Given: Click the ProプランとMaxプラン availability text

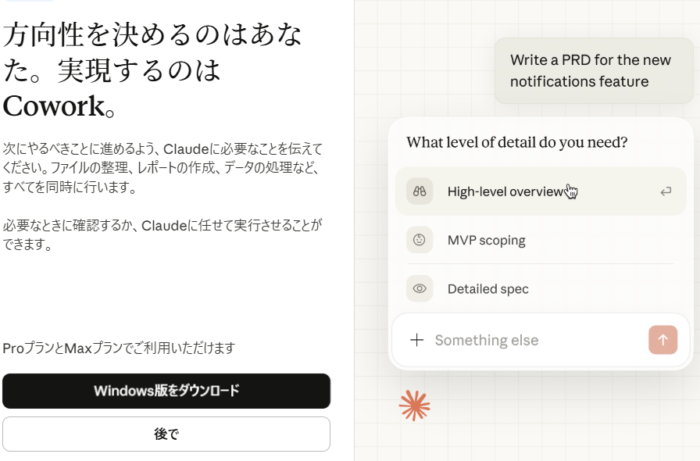Looking at the screenshot, I should (x=119, y=347).
